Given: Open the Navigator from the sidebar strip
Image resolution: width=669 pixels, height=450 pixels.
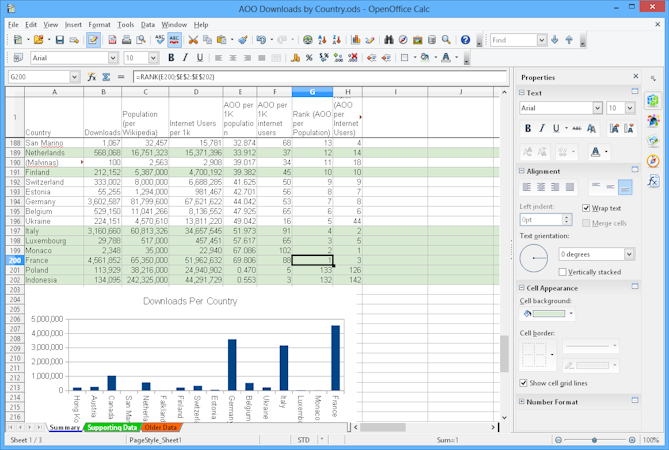Looking at the screenshot, I should click(653, 161).
